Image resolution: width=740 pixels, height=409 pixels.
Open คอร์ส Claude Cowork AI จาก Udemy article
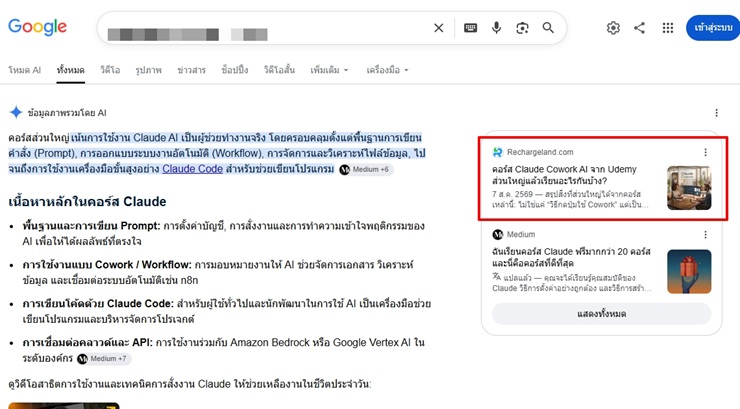click(x=564, y=175)
